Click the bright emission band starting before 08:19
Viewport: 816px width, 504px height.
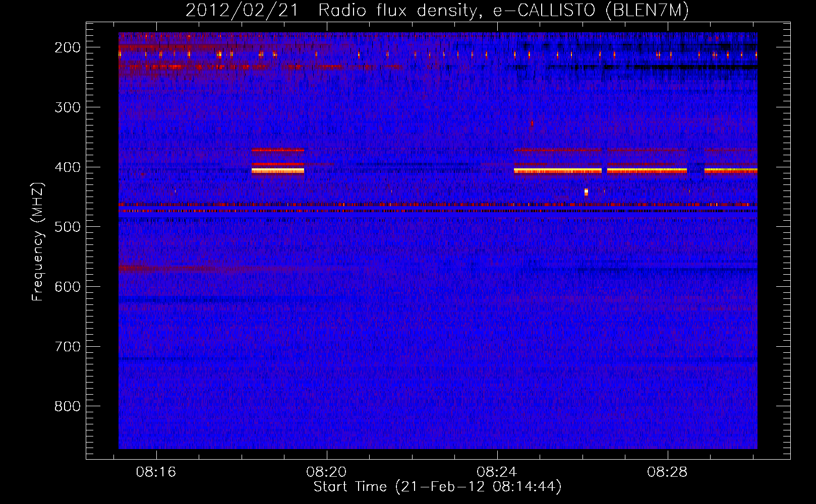click(x=278, y=171)
